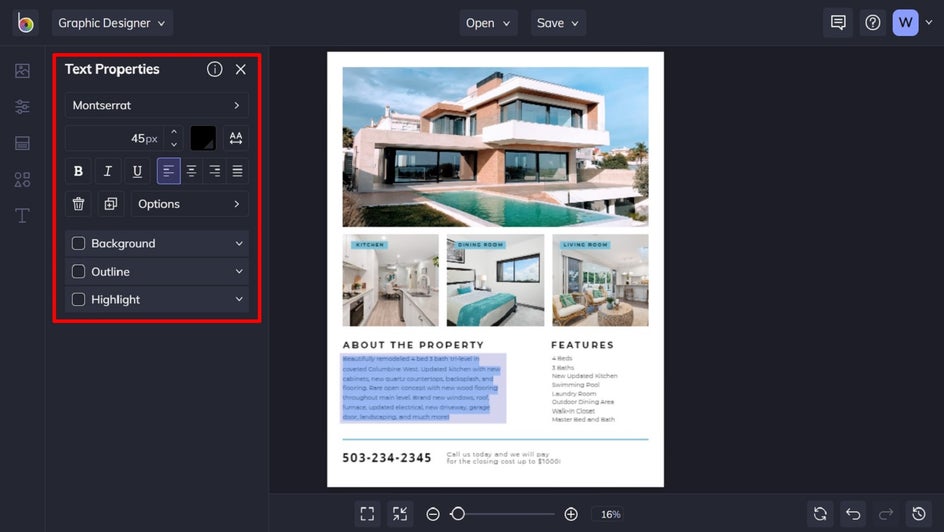The height and width of the screenshot is (532, 944).
Task: Toggle Underline text formatting
Action: coord(138,171)
